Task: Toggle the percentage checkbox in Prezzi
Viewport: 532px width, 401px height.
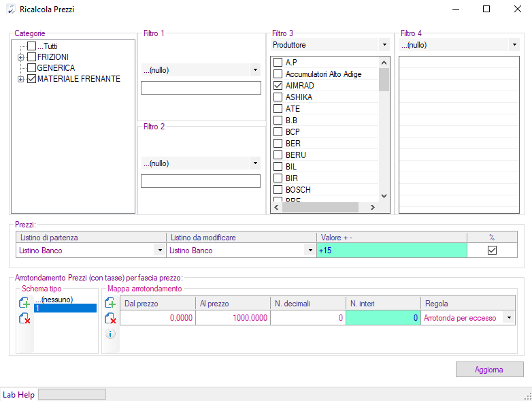Action: (492, 251)
